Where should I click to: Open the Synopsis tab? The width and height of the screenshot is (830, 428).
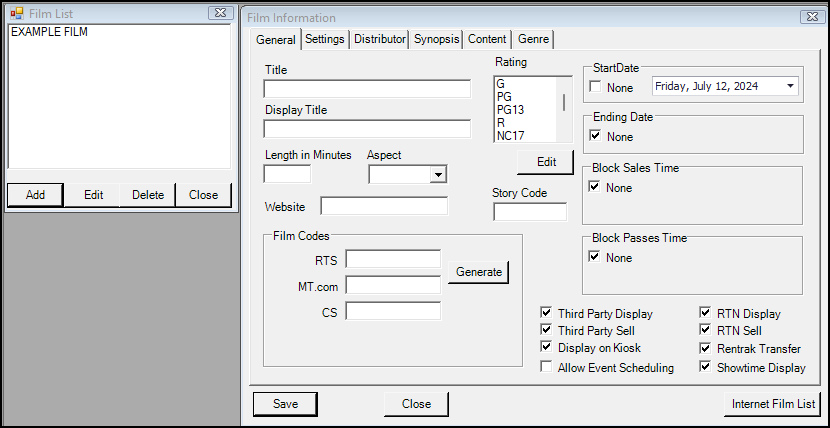(437, 39)
